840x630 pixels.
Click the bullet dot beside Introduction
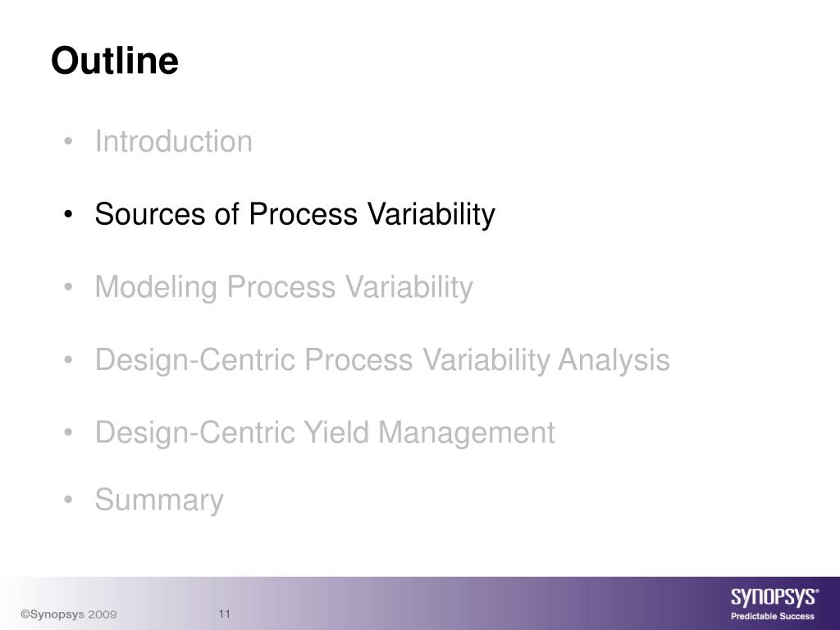click(67, 142)
